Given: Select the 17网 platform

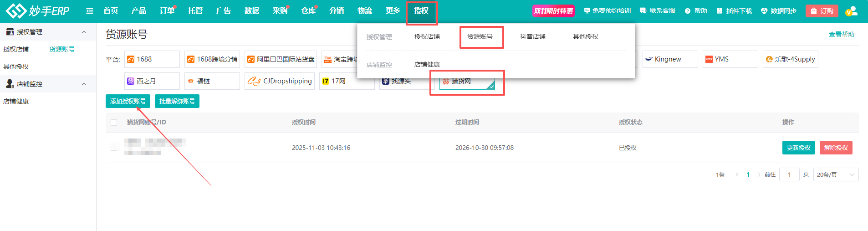Looking at the screenshot, I should point(347,81).
